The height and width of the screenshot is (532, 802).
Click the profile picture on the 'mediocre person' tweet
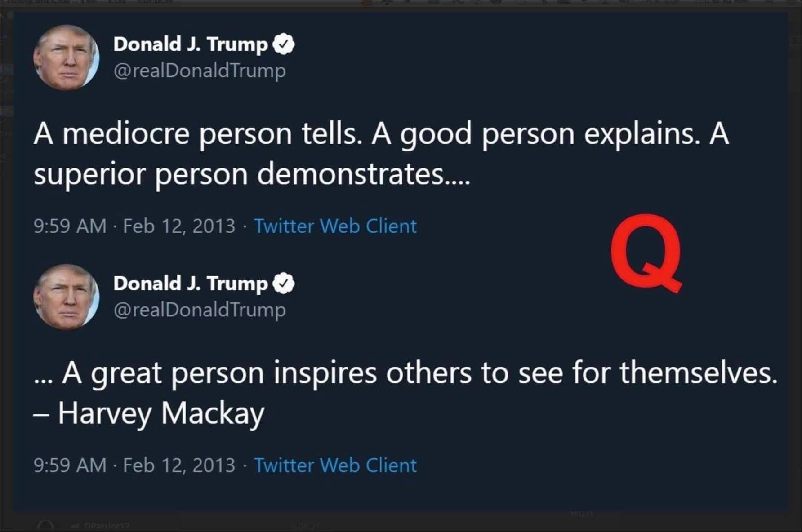pyautogui.click(x=66, y=58)
